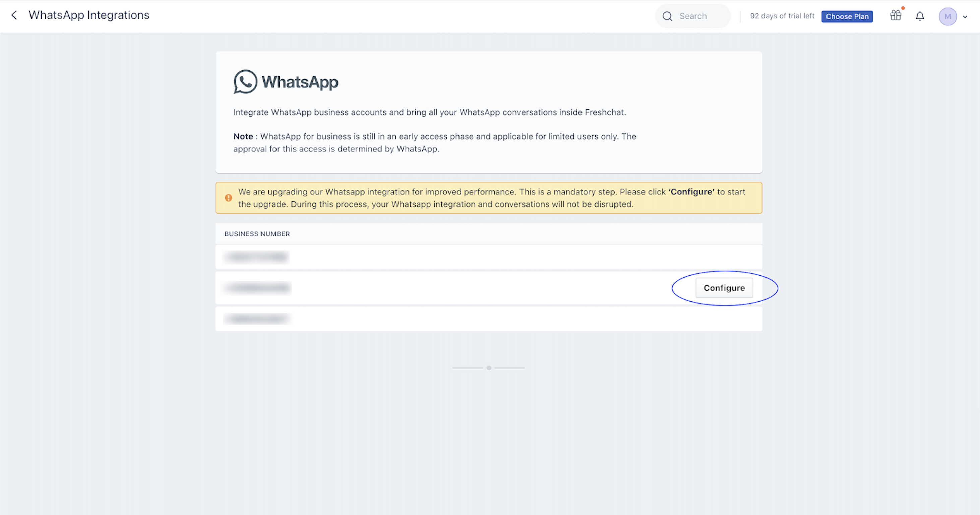Click the WhatsApp Integrations page title
The width and height of the screenshot is (980, 515).
89,15
